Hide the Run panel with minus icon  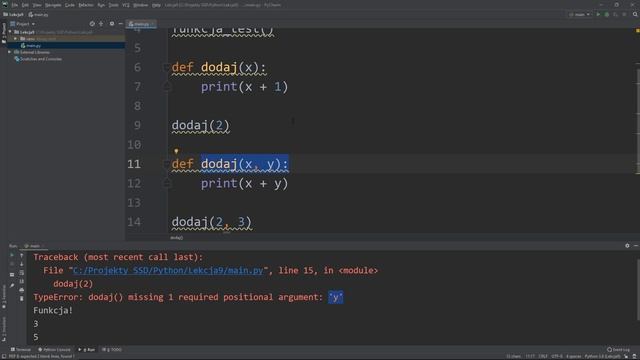(636, 246)
